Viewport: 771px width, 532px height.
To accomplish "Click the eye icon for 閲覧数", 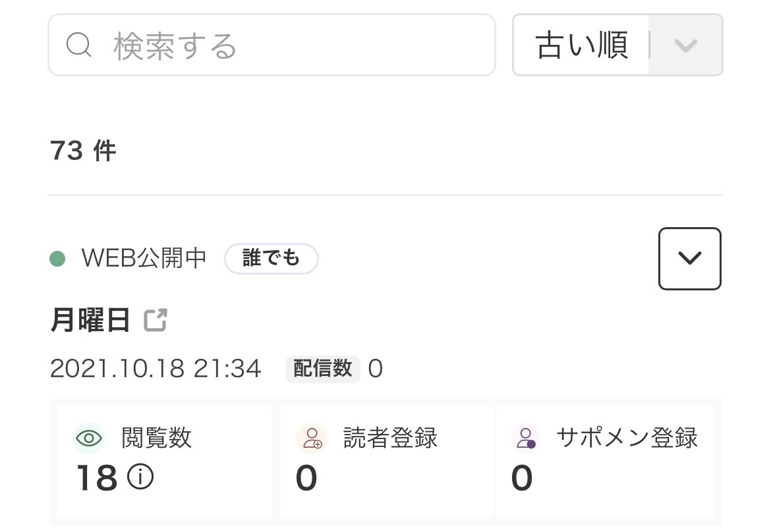I will point(89,439).
